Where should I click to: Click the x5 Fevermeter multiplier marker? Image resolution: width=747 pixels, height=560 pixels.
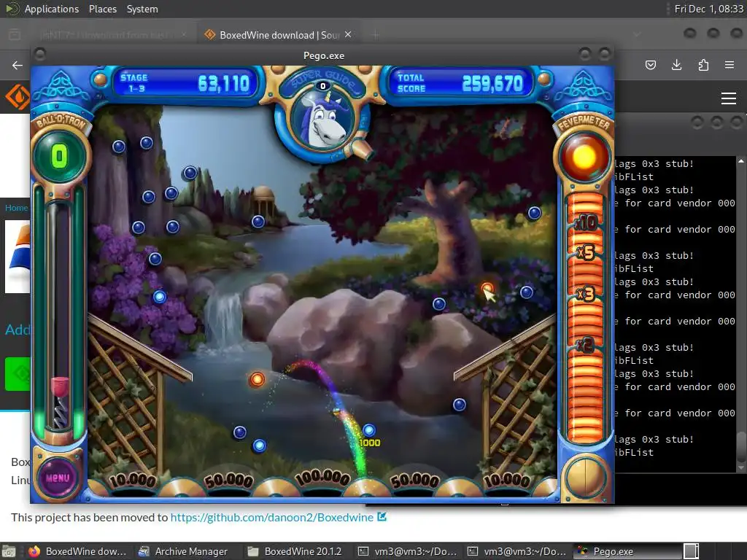click(586, 252)
